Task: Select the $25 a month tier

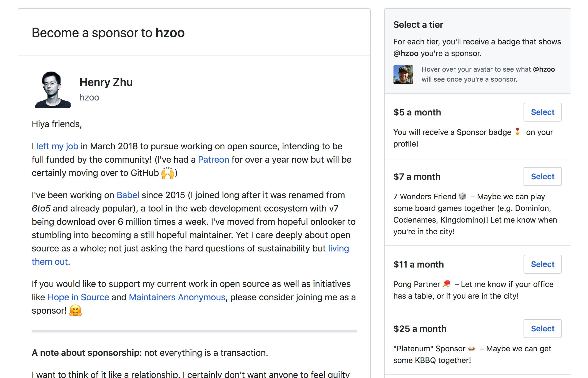Action: pos(542,329)
